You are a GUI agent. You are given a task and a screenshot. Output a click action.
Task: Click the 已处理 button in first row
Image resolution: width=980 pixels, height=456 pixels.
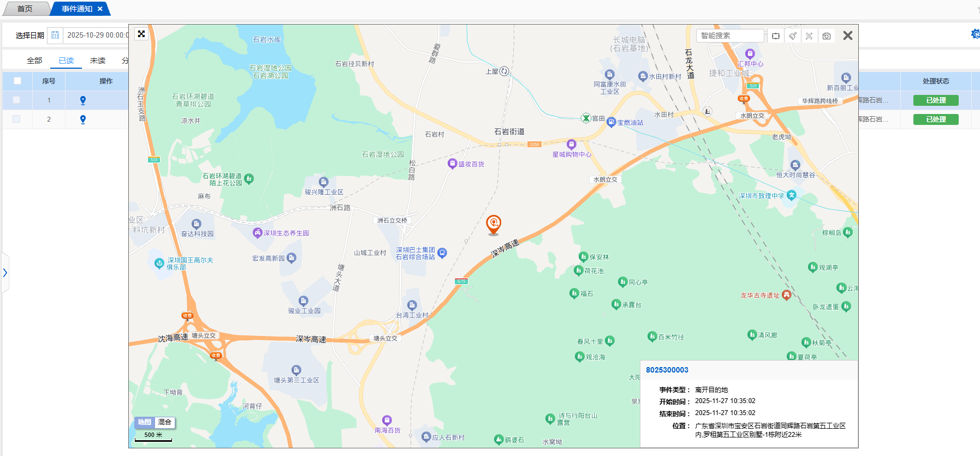pos(936,100)
